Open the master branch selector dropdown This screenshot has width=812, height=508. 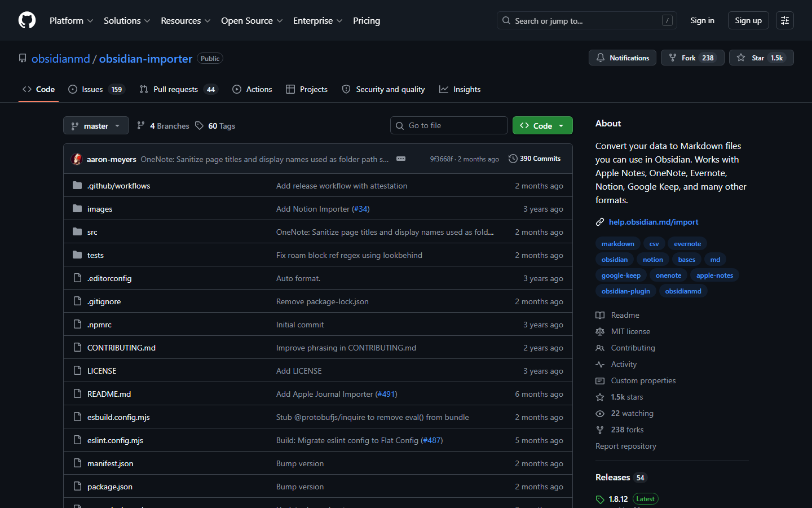coord(96,125)
